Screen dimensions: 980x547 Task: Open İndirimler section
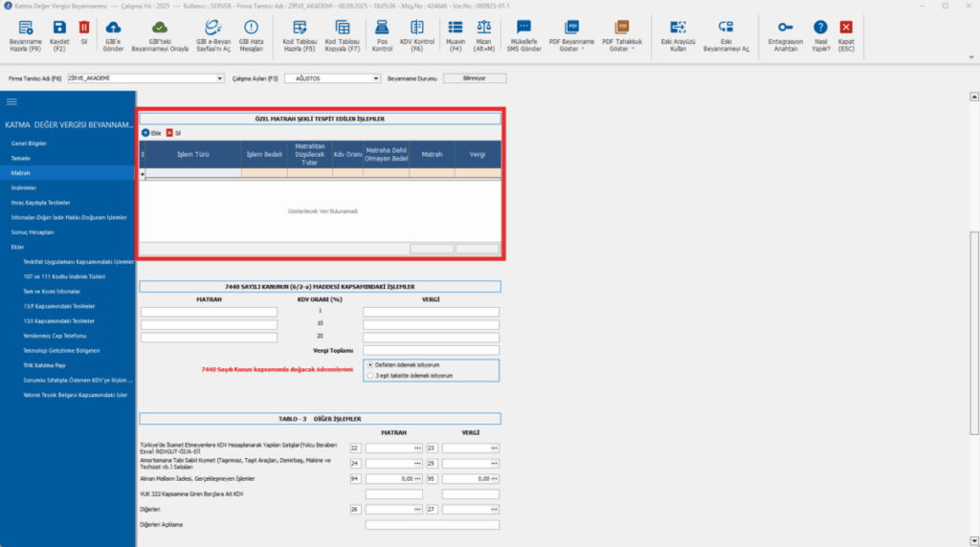pyautogui.click(x=24, y=188)
